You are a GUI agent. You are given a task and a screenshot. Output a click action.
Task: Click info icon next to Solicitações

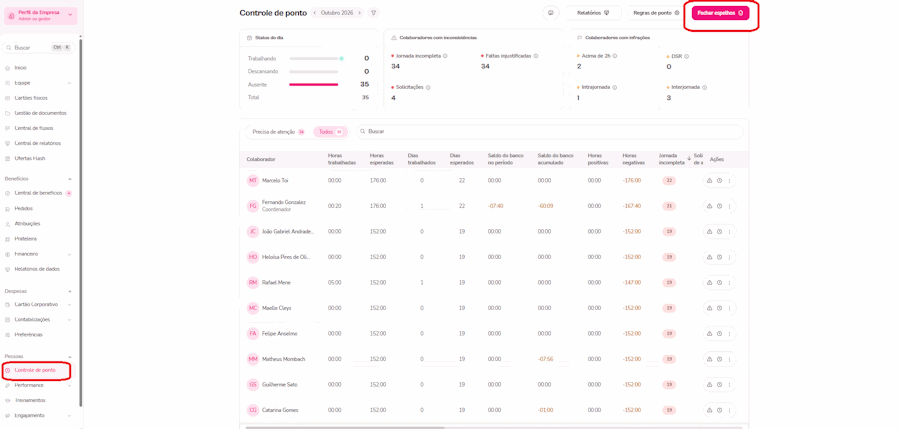(x=428, y=87)
